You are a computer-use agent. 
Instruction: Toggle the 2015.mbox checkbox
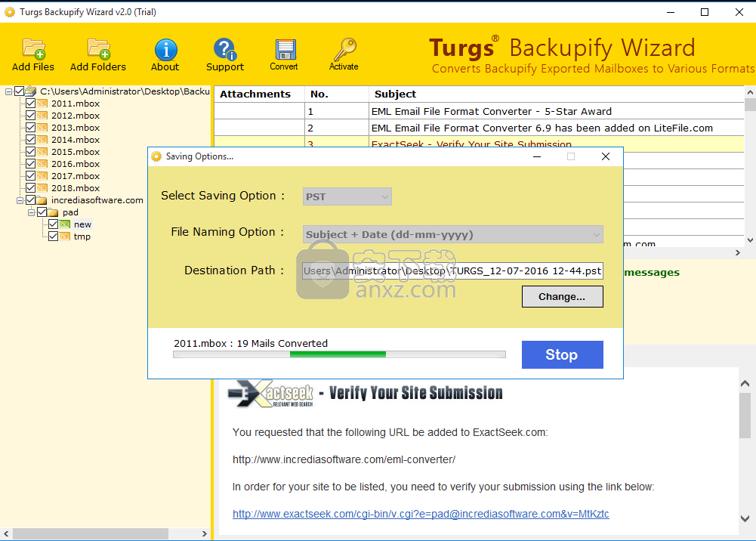(30, 151)
